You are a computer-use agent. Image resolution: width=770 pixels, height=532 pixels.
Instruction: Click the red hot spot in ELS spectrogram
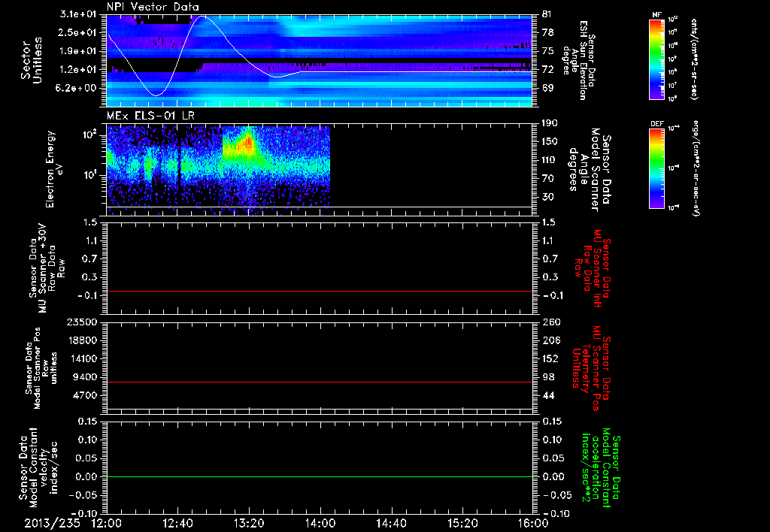pos(248,142)
